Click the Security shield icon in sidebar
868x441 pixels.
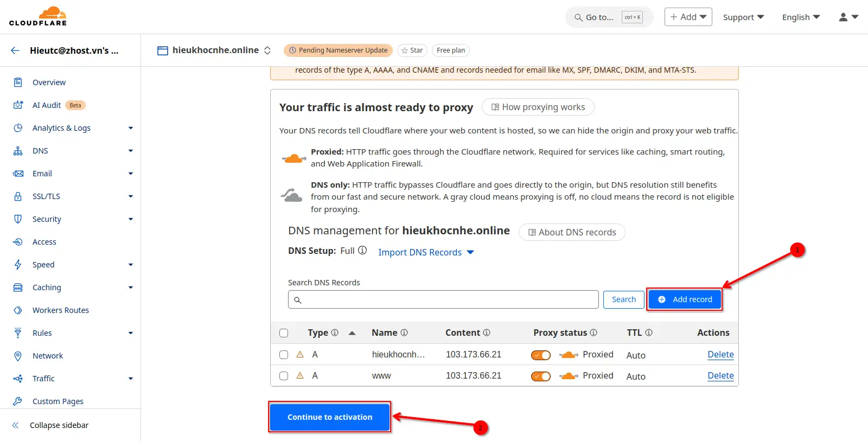pyautogui.click(x=18, y=219)
